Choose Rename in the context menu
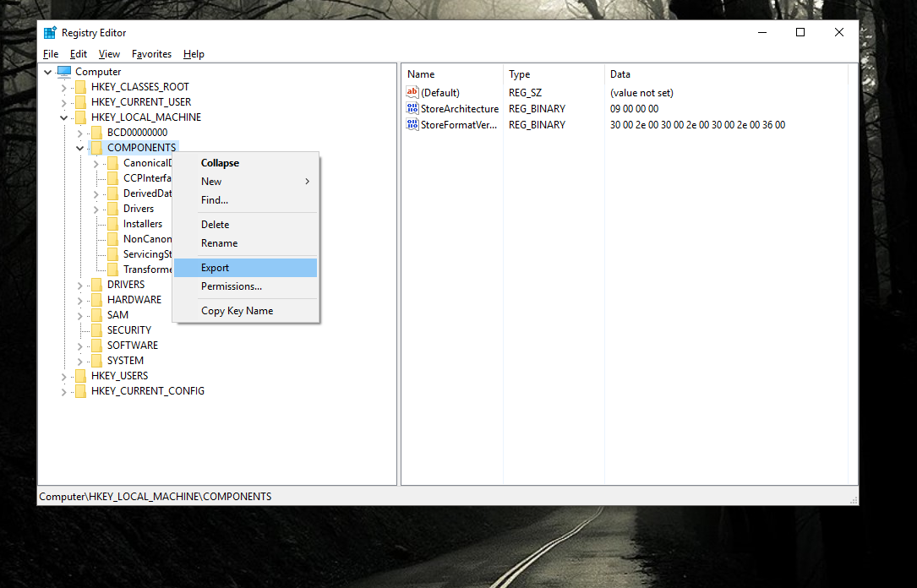 click(x=246, y=243)
